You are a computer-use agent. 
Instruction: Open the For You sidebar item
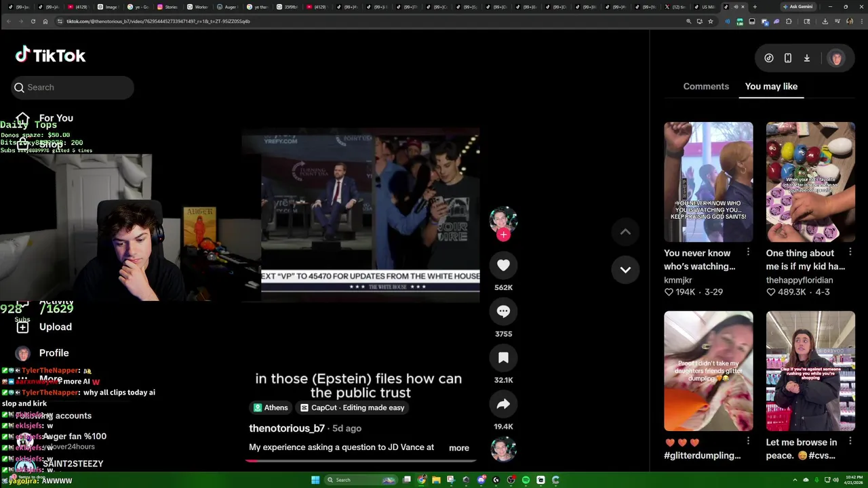(45, 118)
